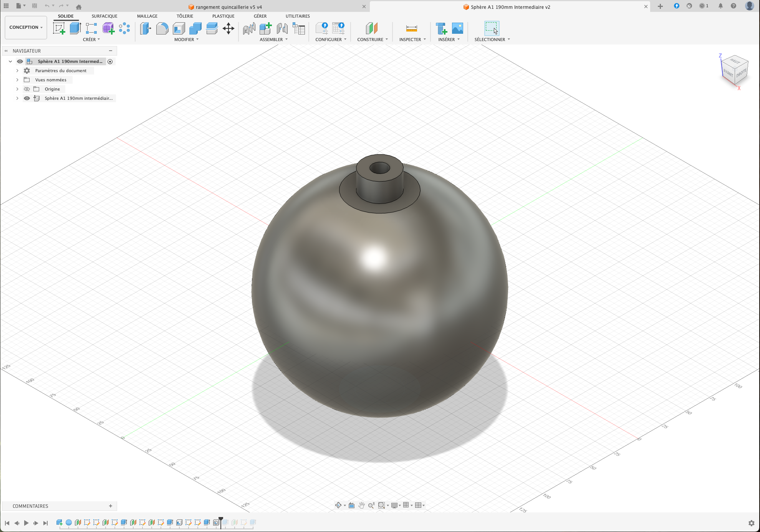Image resolution: width=760 pixels, height=532 pixels.
Task: Switch to the TÔLERIE tab
Action: 185,16
